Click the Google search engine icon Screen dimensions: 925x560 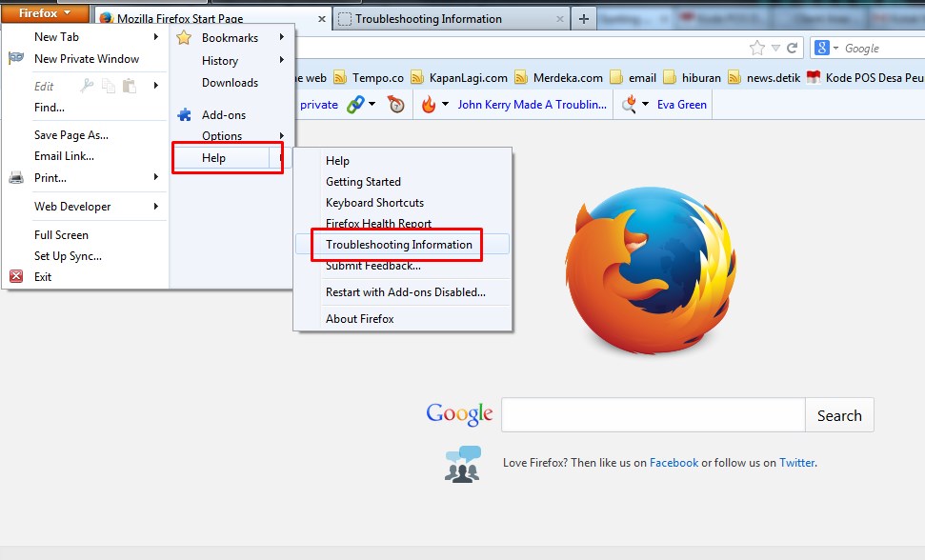click(822, 48)
